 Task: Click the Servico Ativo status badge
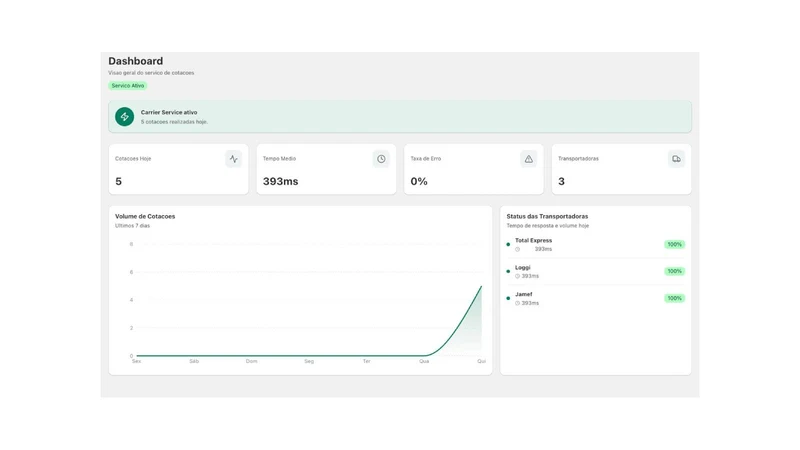click(x=128, y=86)
